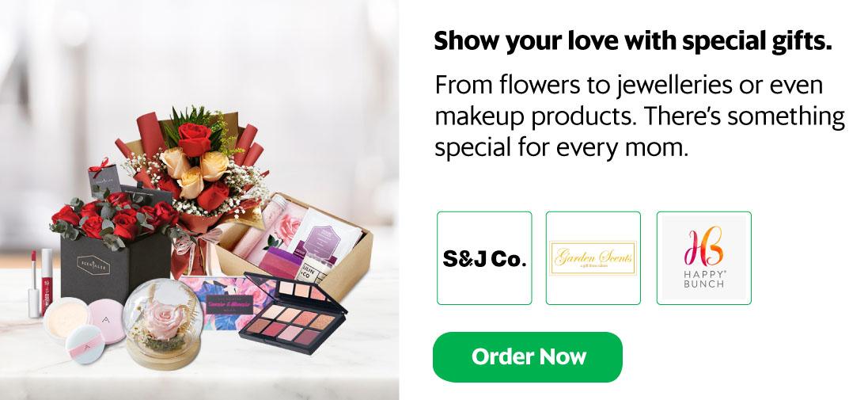Screen dimensions: 868x400
Task: Click the HB monogram in Happy Bunch logo
Action: pos(703,246)
